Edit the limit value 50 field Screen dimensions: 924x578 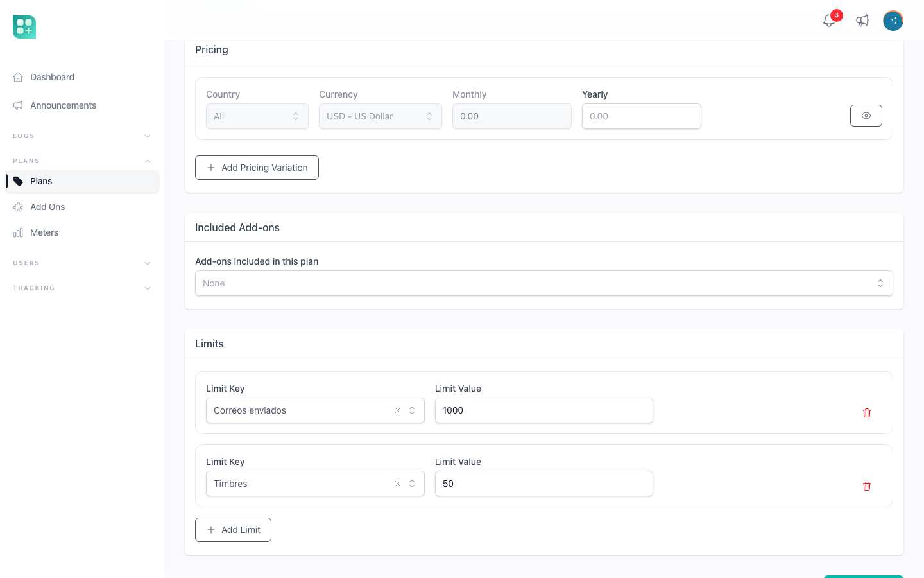(x=544, y=484)
